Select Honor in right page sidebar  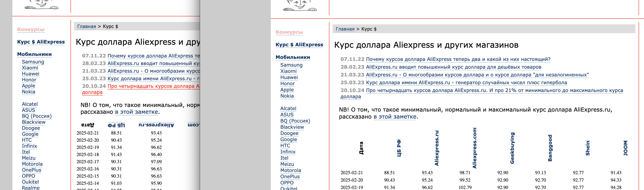(288, 83)
